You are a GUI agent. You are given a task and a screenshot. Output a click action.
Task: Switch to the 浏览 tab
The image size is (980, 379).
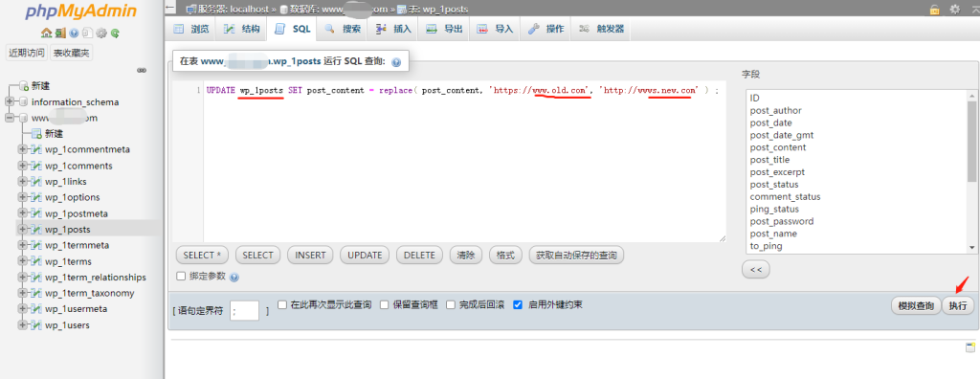pos(191,29)
